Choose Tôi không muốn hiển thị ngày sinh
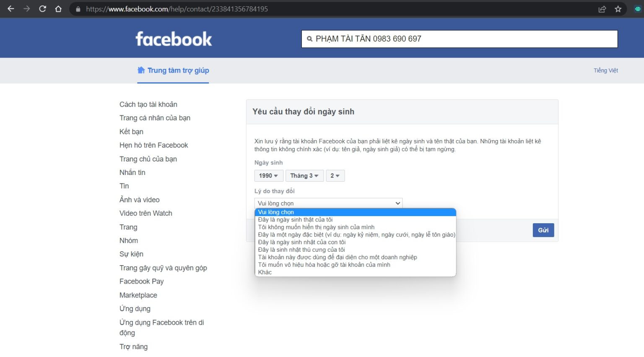The image size is (644, 357). point(355,227)
